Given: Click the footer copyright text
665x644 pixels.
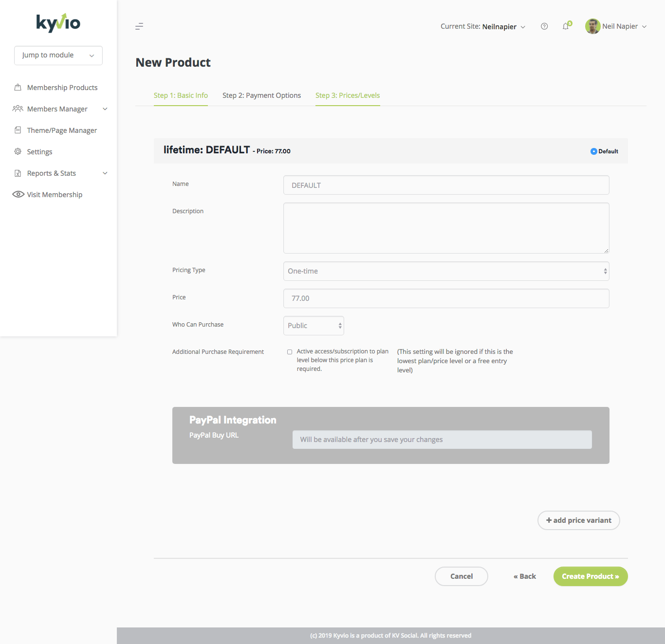Looking at the screenshot, I should click(391, 636).
